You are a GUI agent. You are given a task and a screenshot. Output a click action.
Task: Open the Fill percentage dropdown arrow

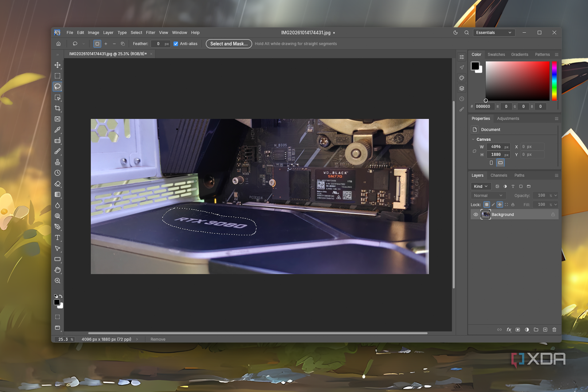(555, 205)
